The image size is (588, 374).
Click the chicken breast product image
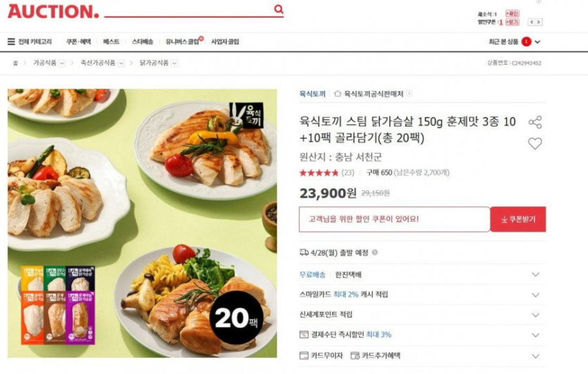click(142, 223)
